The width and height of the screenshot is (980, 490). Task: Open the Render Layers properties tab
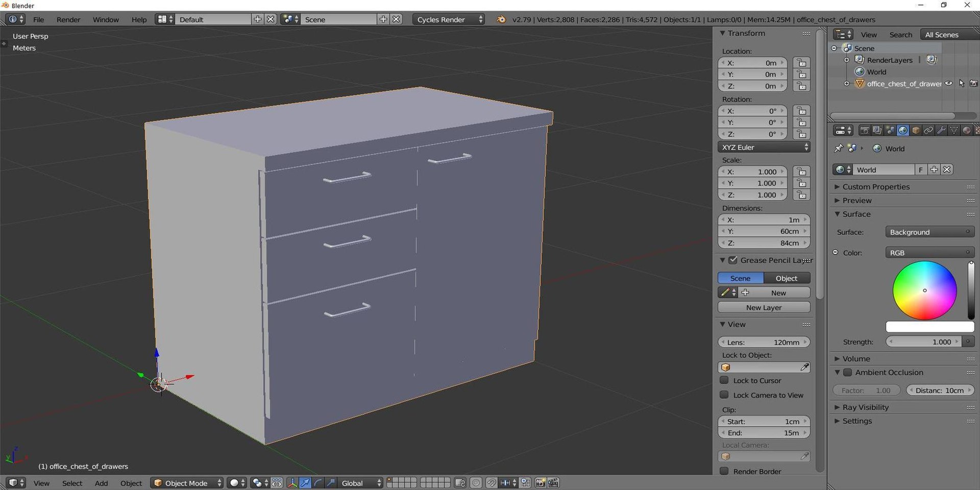click(x=877, y=131)
